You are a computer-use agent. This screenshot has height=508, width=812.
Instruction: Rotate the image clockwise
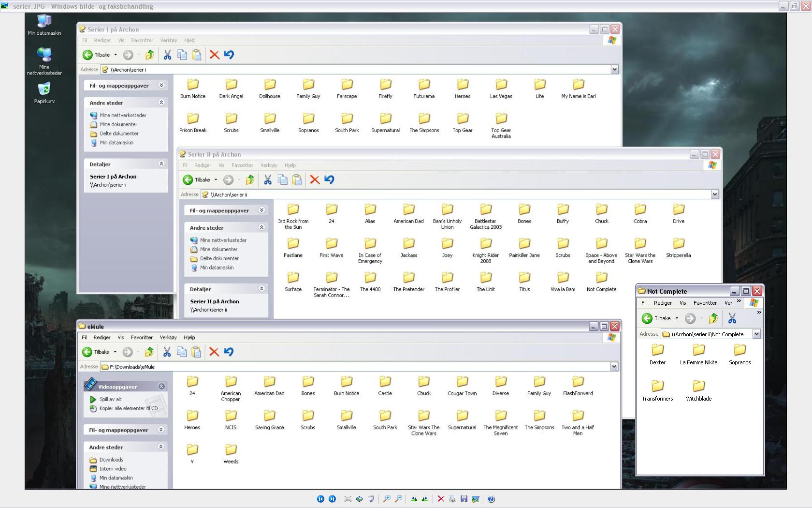(x=414, y=499)
